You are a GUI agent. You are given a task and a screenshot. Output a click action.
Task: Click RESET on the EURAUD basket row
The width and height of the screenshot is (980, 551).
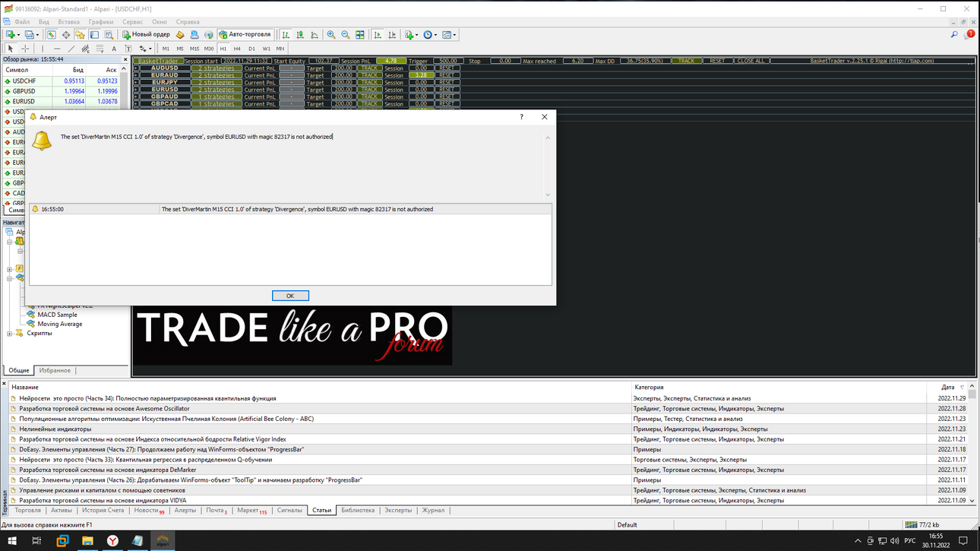coord(446,75)
